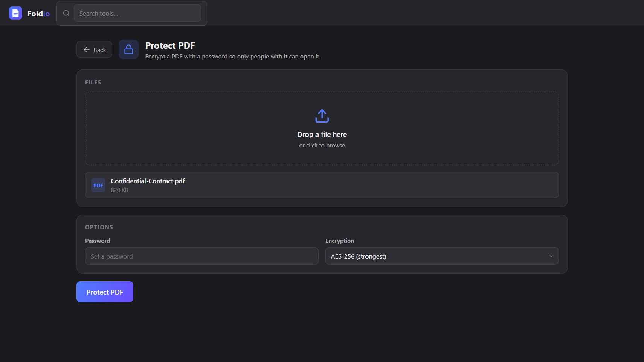
Task: Click the or click to browse text
Action: pyautogui.click(x=322, y=146)
